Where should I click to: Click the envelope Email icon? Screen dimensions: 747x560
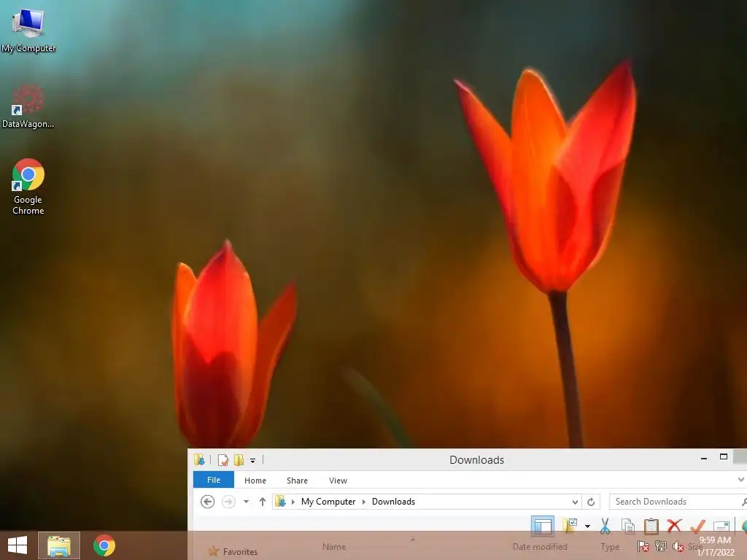(721, 526)
